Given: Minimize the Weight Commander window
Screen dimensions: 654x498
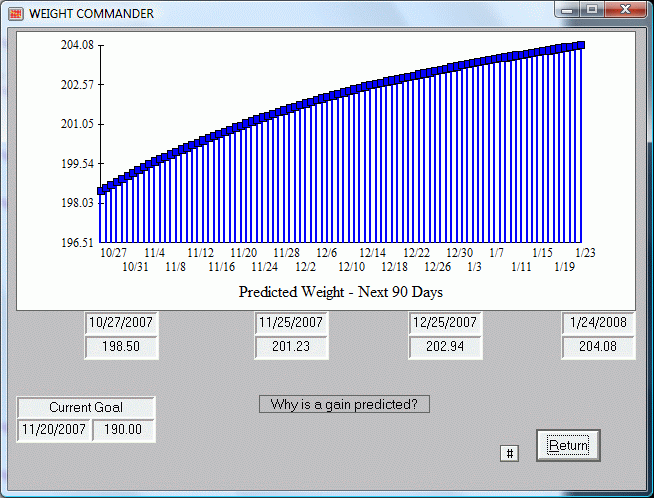Looking at the screenshot, I should click(571, 11).
